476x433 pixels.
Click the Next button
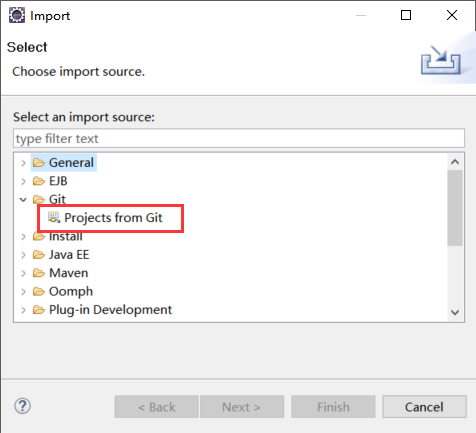[x=242, y=407]
